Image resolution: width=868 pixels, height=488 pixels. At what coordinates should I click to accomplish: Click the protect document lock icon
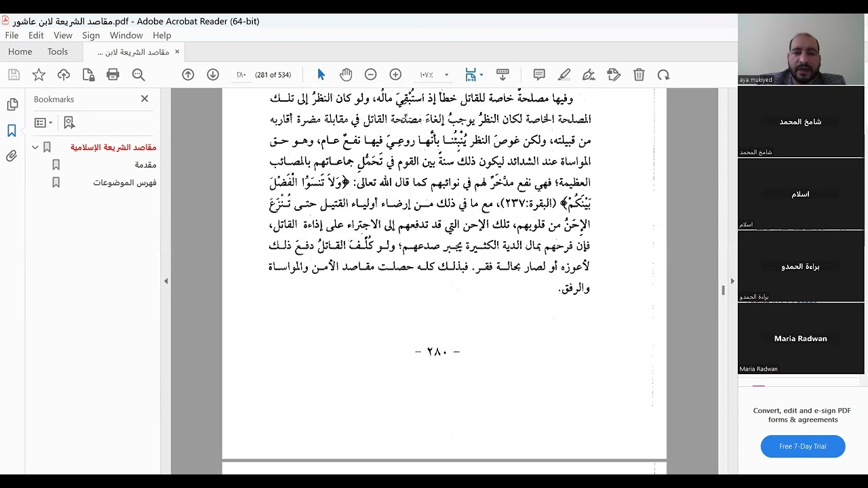click(88, 75)
